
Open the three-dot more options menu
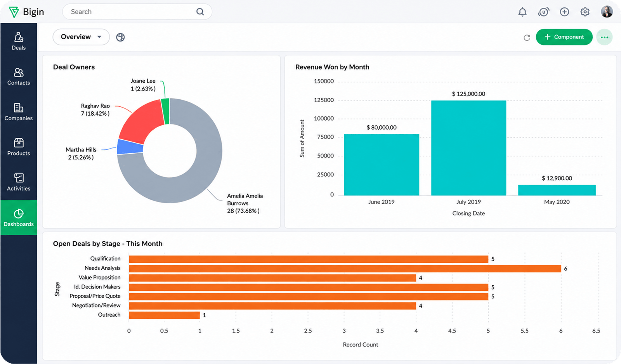(604, 37)
